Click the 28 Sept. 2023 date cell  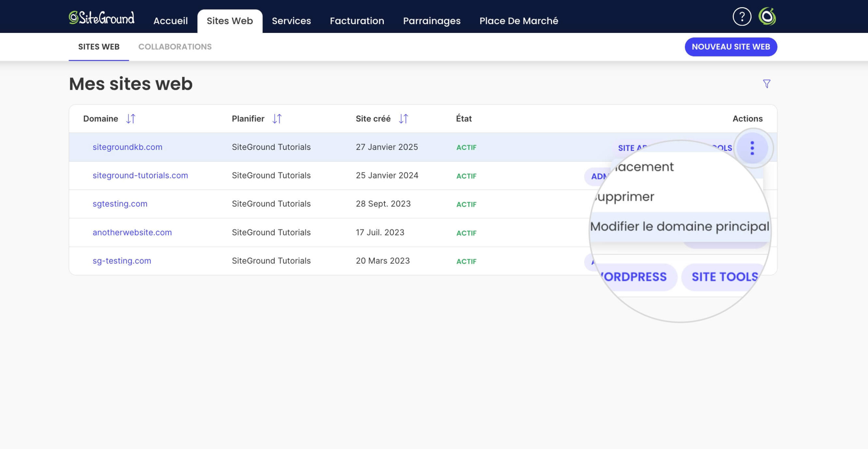pyautogui.click(x=383, y=204)
